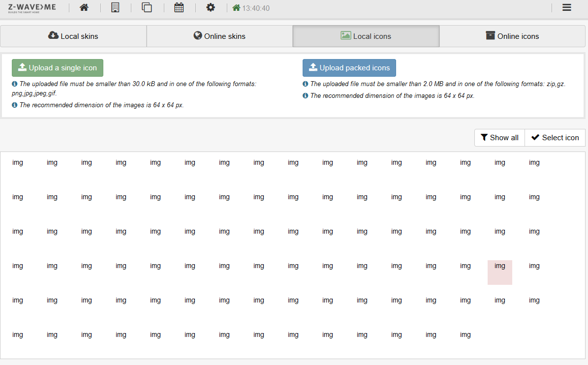588x365 pixels.
Task: Open the settings gear icon
Action: pyautogui.click(x=211, y=7)
